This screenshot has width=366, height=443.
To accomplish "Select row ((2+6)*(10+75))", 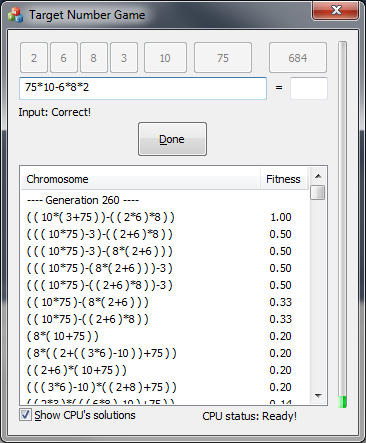I will 165,370.
